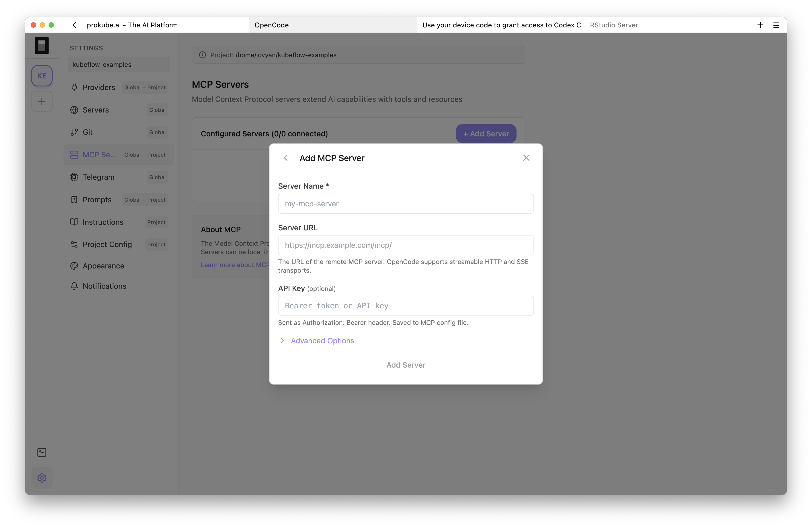The height and width of the screenshot is (528, 812).
Task: Click Project badge beside Instructions
Action: click(156, 222)
